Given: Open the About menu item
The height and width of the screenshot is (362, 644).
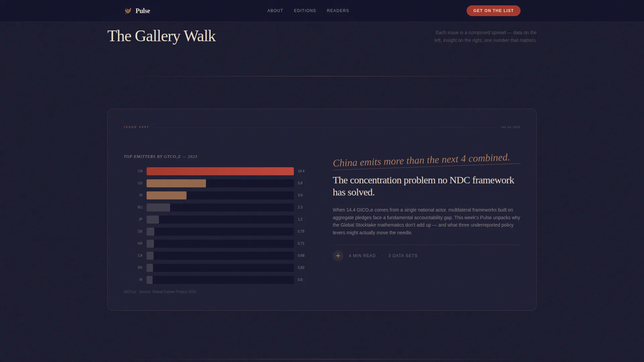Looking at the screenshot, I should (x=275, y=11).
